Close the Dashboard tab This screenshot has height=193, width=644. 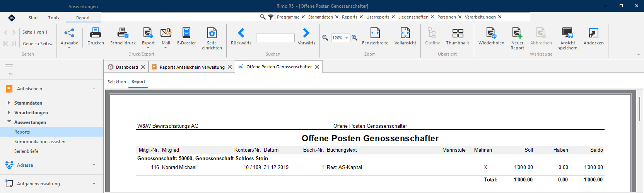point(143,67)
